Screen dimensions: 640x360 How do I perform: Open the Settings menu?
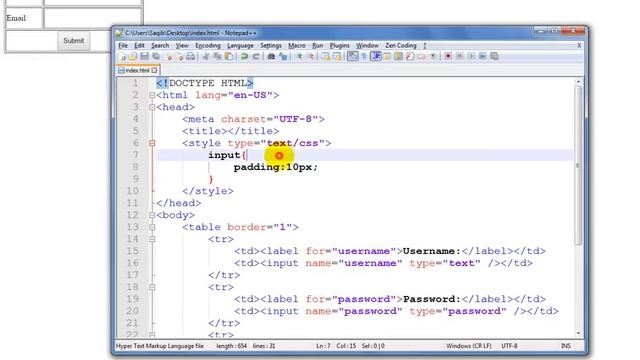pyautogui.click(x=271, y=45)
